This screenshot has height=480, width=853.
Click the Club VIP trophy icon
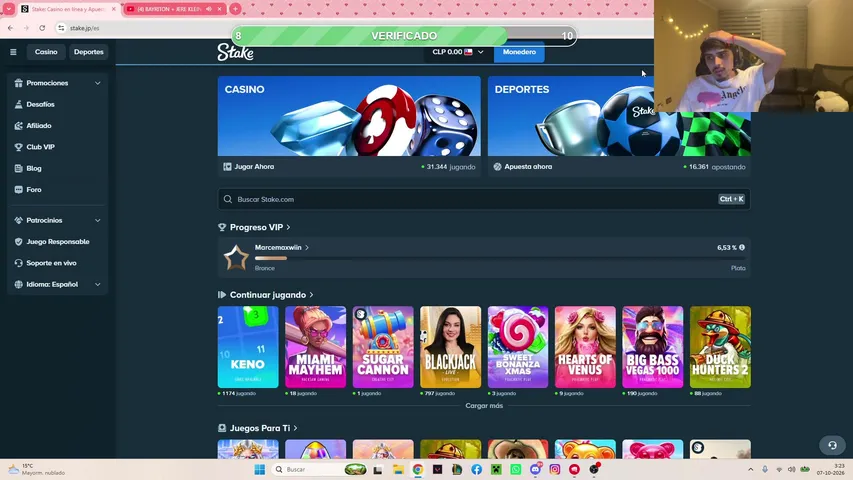point(18,147)
